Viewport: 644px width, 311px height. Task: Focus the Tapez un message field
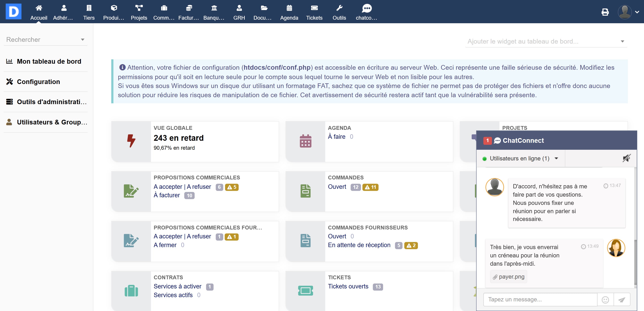click(540, 300)
